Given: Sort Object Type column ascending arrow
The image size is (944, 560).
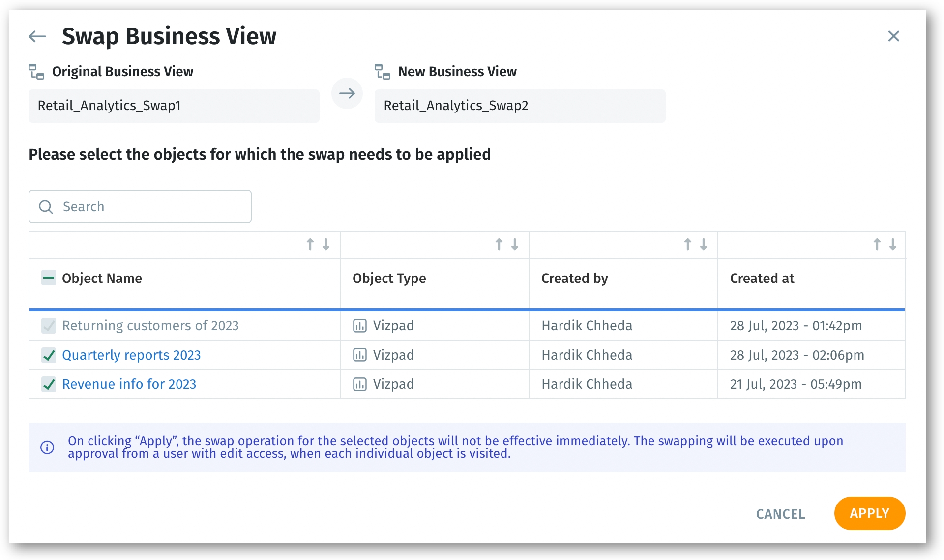Looking at the screenshot, I should [499, 244].
